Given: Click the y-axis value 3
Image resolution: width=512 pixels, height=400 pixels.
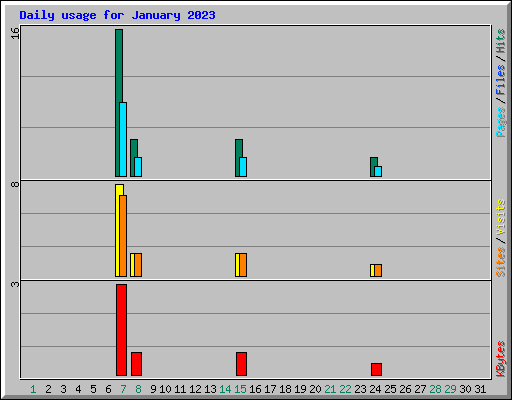Looking at the screenshot, I should (x=15, y=284).
